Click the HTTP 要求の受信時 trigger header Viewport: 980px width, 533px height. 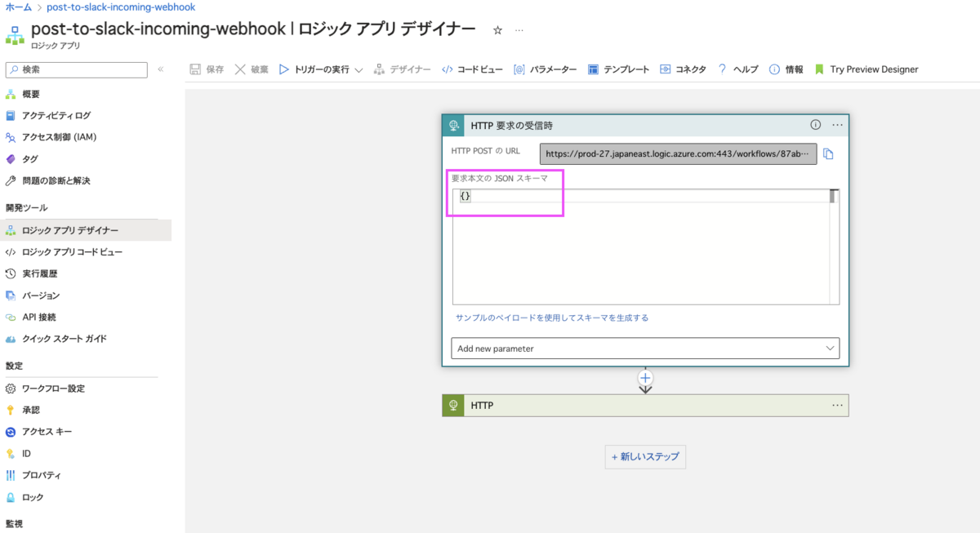645,125
